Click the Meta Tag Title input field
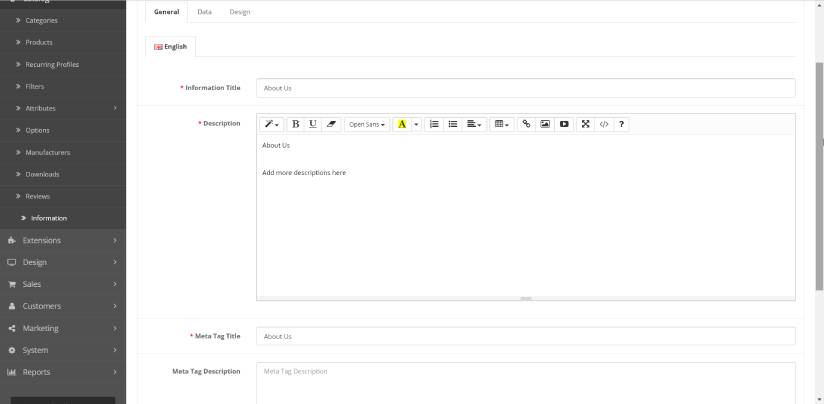The width and height of the screenshot is (824, 404). pos(525,336)
